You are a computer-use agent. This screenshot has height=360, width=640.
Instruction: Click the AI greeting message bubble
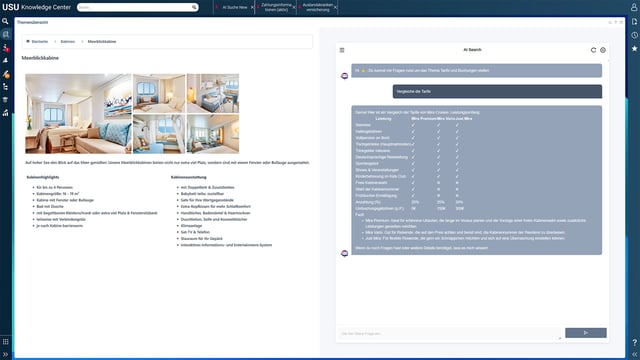pos(476,70)
